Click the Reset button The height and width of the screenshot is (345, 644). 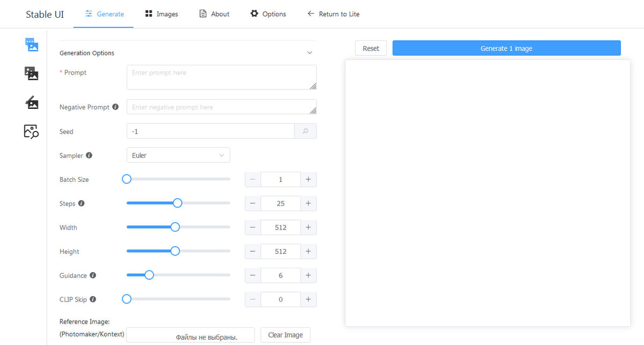[x=371, y=48]
